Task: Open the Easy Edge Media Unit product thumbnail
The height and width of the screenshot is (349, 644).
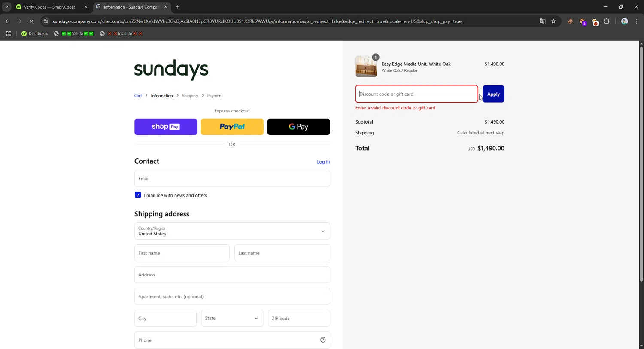Action: pyautogui.click(x=366, y=67)
